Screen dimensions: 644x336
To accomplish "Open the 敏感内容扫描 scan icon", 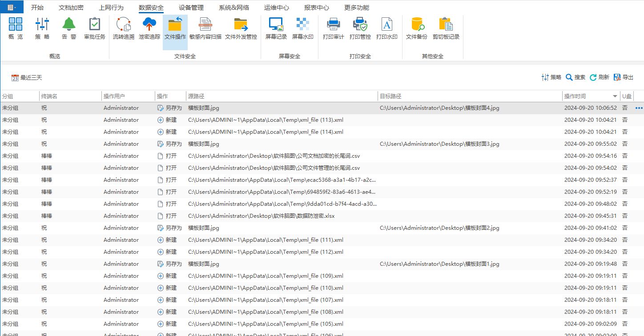I will coord(205,29).
